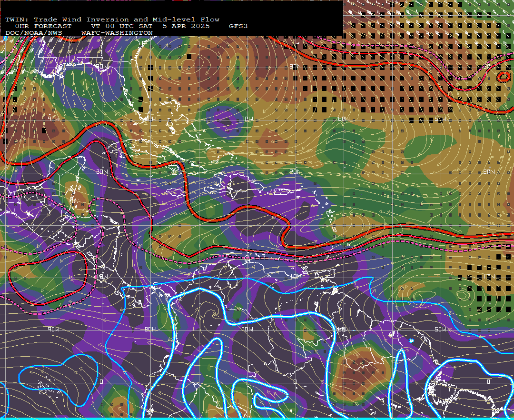Select the "DOC/NOAA/NWS" source text
Image resolution: width=514 pixels, height=420 pixels.
34,33
